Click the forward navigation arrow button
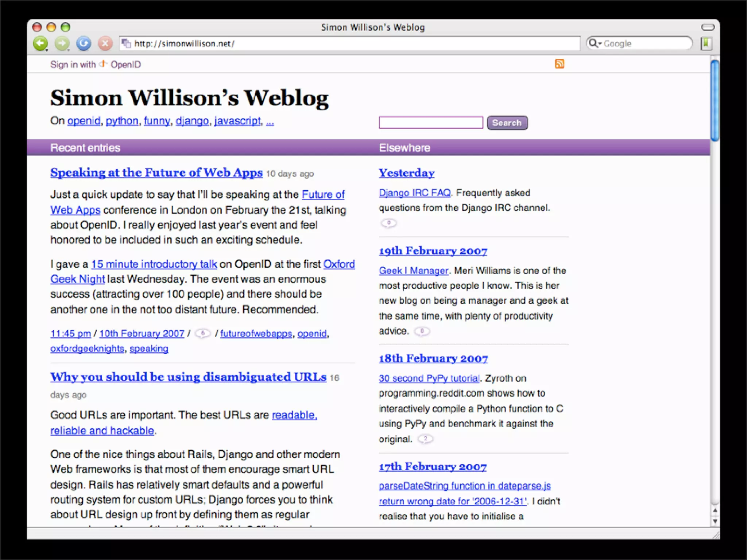This screenshot has height=560, width=747. 62,43
